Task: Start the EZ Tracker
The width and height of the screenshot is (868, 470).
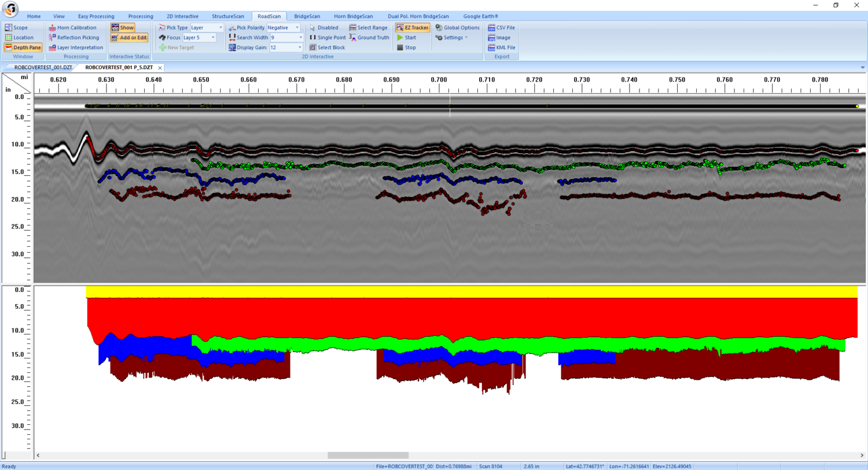Action: tap(412, 27)
